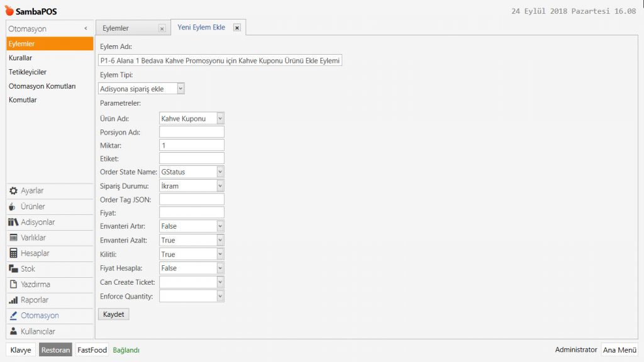
Task: Open Ürünler via the cup icon
Action: [x=13, y=207]
